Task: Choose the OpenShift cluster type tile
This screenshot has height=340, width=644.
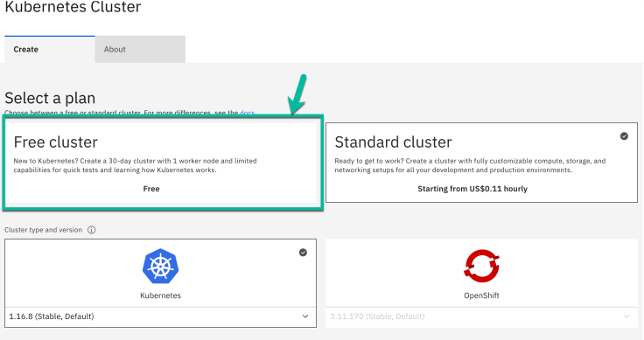Action: pyautogui.click(x=481, y=274)
